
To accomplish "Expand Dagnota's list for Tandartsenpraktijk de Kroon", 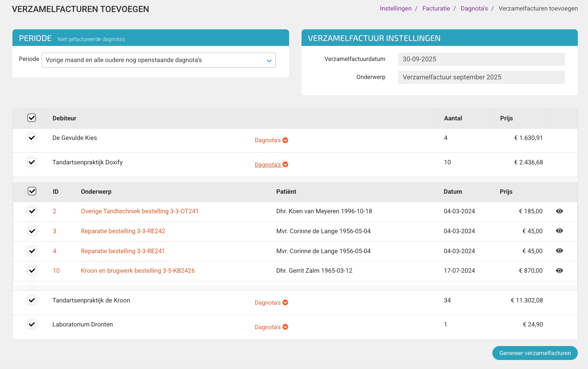I will pos(268,303).
